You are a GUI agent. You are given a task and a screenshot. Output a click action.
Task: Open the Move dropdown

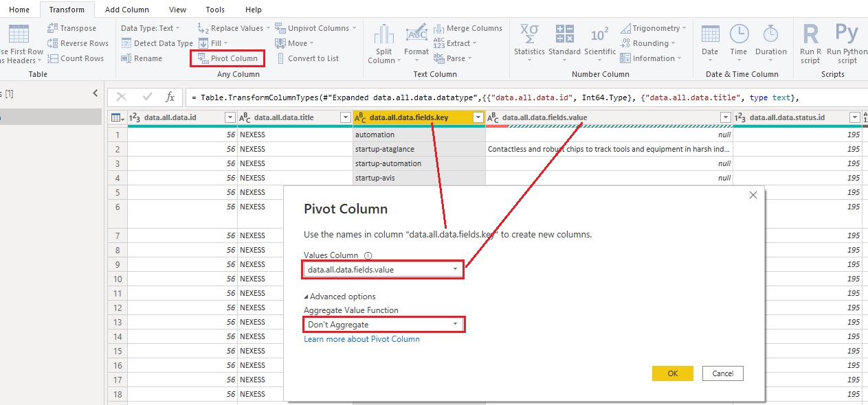tap(295, 43)
